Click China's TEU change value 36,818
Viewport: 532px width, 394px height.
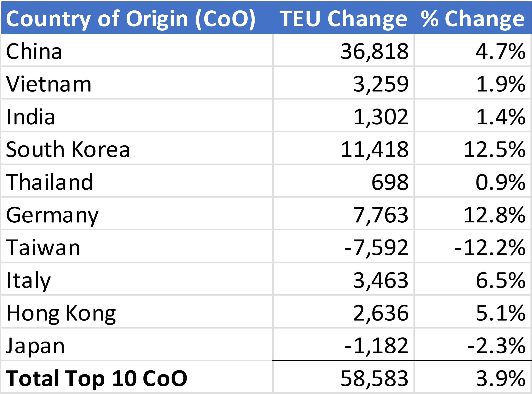(x=375, y=51)
